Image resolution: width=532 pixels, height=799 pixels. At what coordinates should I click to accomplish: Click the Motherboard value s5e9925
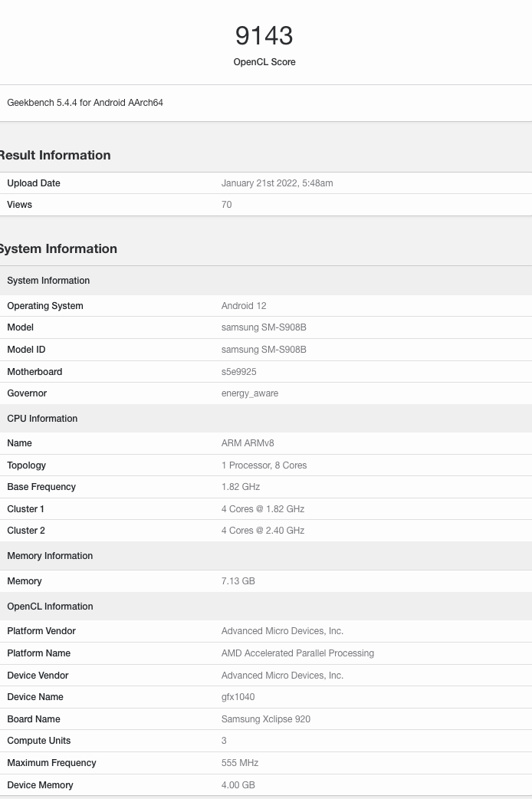pyautogui.click(x=238, y=372)
